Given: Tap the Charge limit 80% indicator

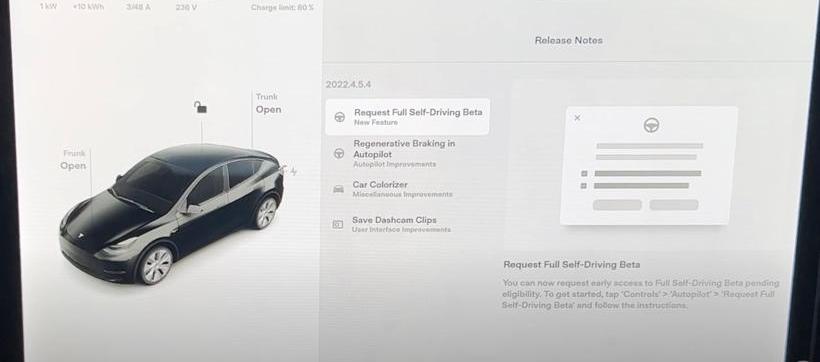Looking at the screenshot, I should pyautogui.click(x=282, y=8).
